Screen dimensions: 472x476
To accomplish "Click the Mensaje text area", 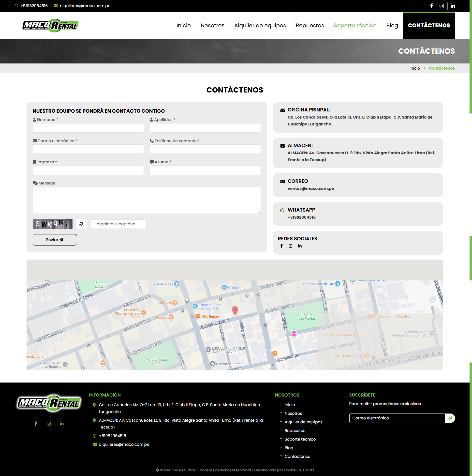I will click(147, 200).
